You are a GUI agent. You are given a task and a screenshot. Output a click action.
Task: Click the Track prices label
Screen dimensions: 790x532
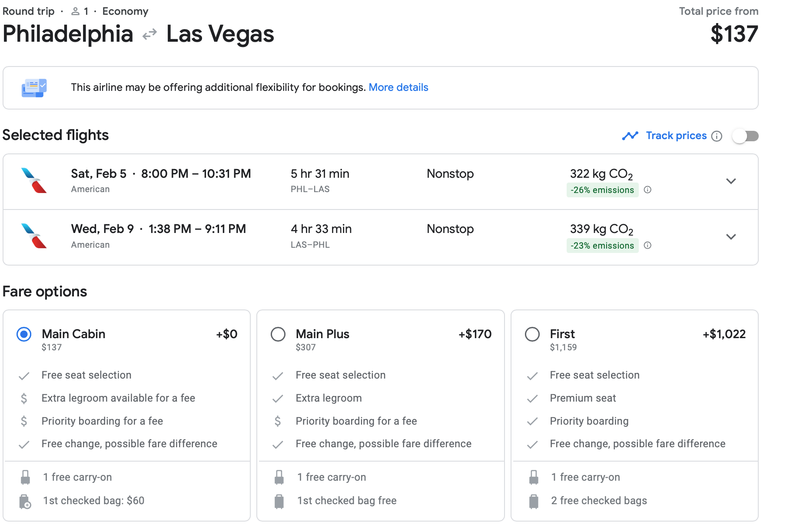[x=676, y=136]
